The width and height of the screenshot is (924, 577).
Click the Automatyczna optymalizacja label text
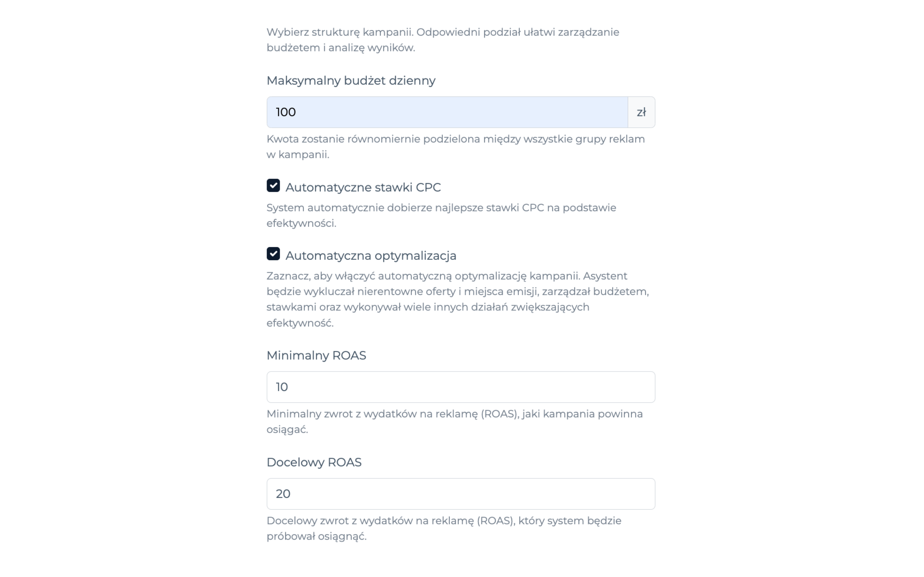(x=370, y=256)
